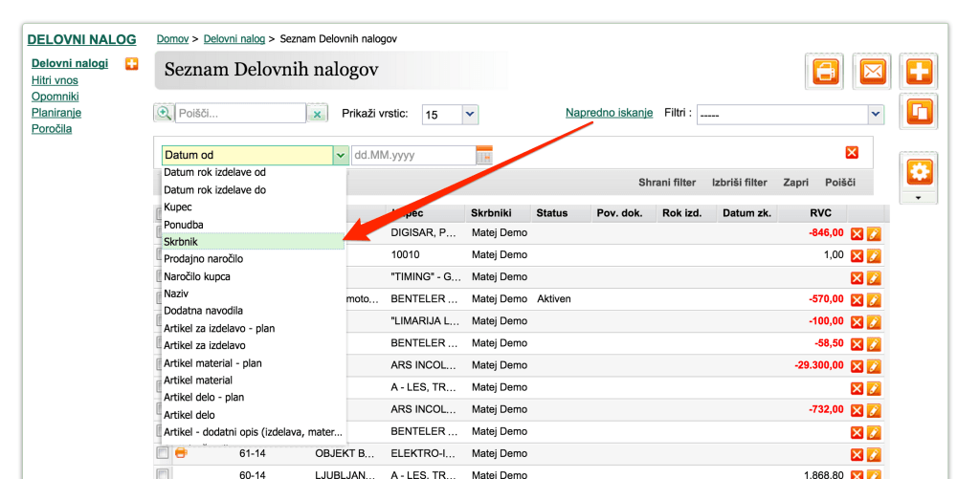Click Poišči button in the filter bar
The width and height of the screenshot is (980, 479).
tap(840, 183)
